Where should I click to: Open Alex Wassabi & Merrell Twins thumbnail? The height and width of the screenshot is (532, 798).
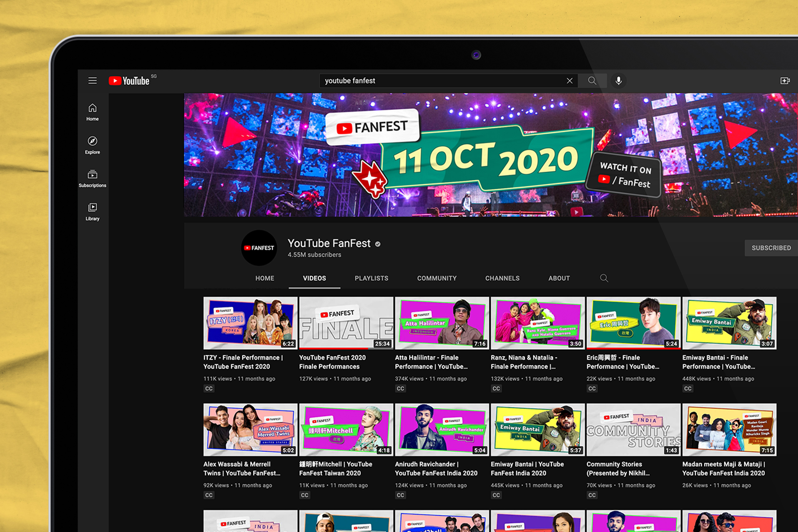point(250,430)
